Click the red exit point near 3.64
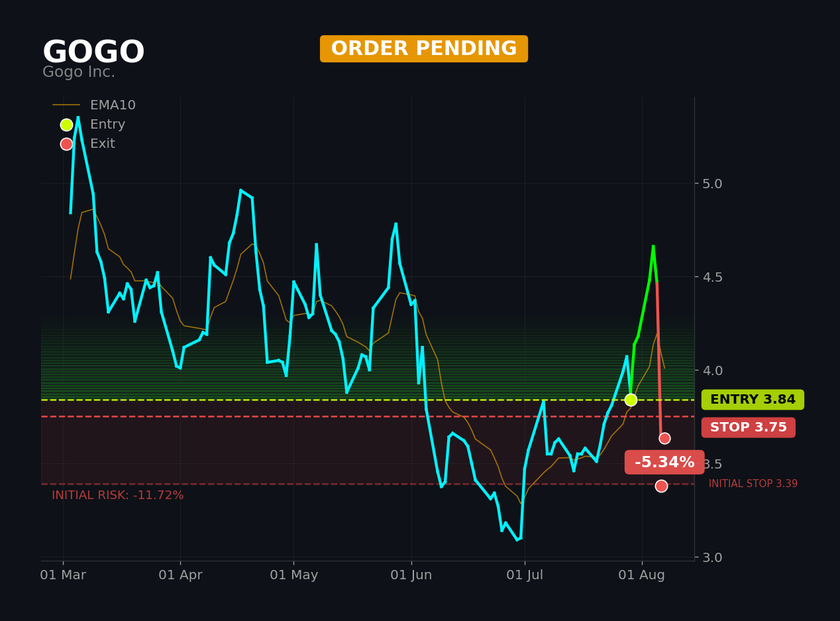 coord(664,438)
